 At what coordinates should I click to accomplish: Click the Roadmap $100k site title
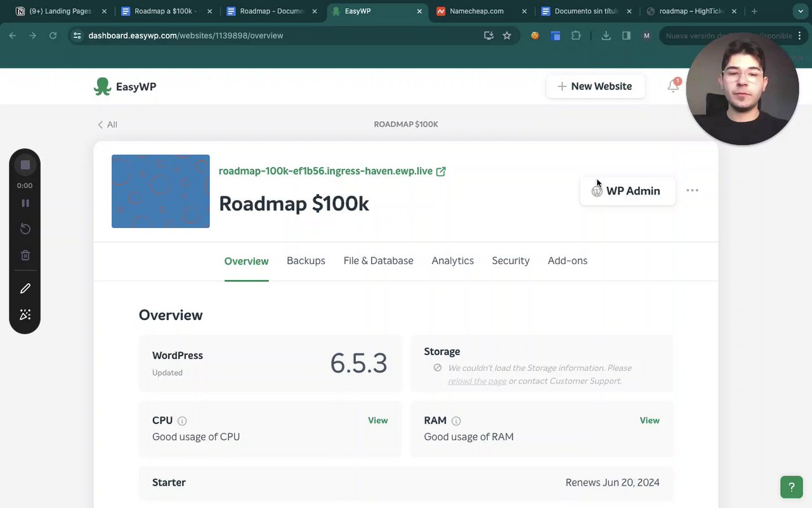294,204
